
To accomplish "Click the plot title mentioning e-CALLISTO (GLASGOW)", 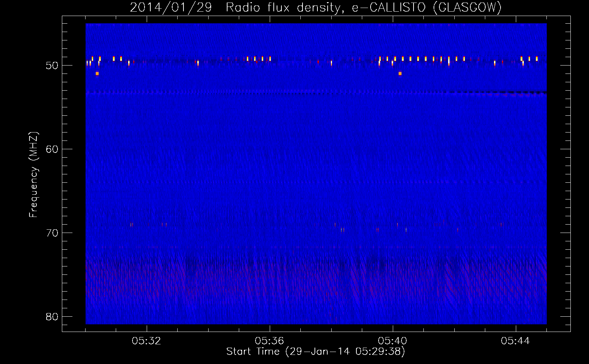I will coord(316,7).
